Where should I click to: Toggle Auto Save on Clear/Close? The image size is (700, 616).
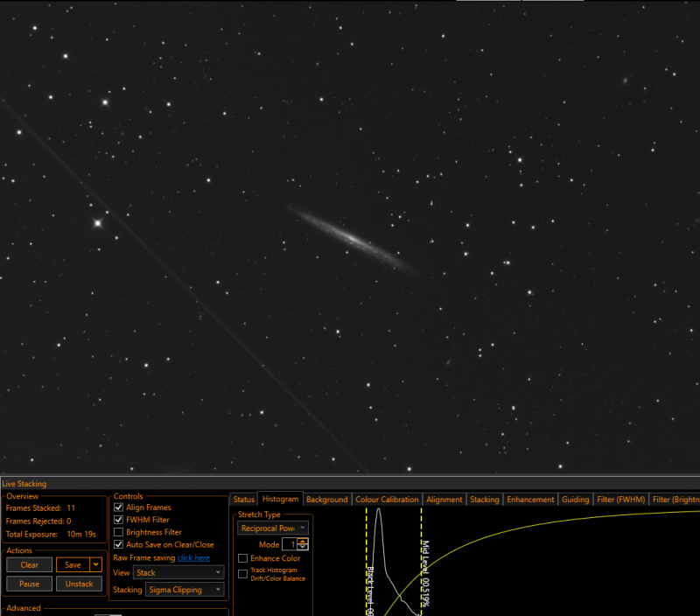pyautogui.click(x=118, y=544)
